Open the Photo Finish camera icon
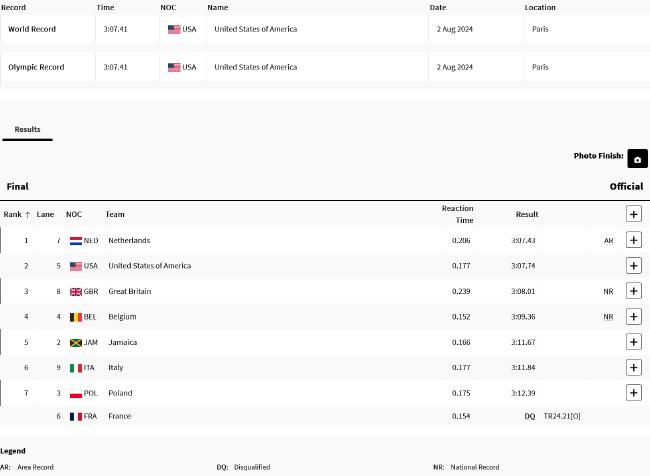This screenshot has height=476, width=650. click(x=637, y=158)
